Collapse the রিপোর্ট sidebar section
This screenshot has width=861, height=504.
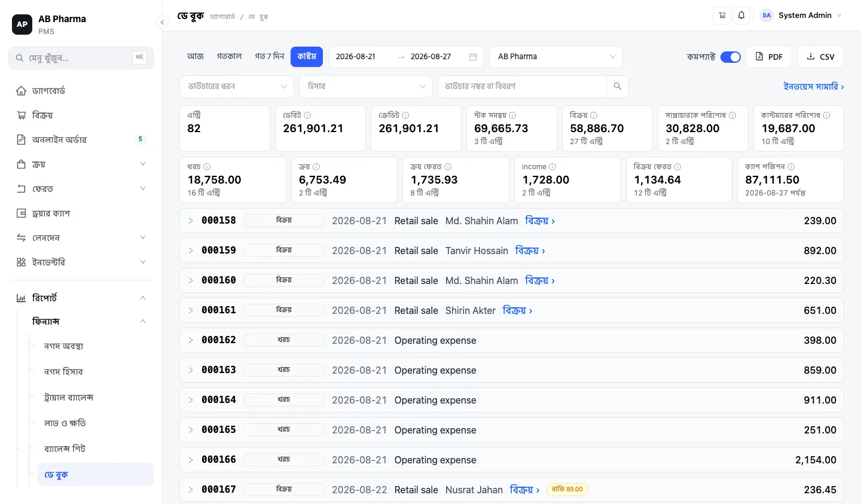(81, 298)
